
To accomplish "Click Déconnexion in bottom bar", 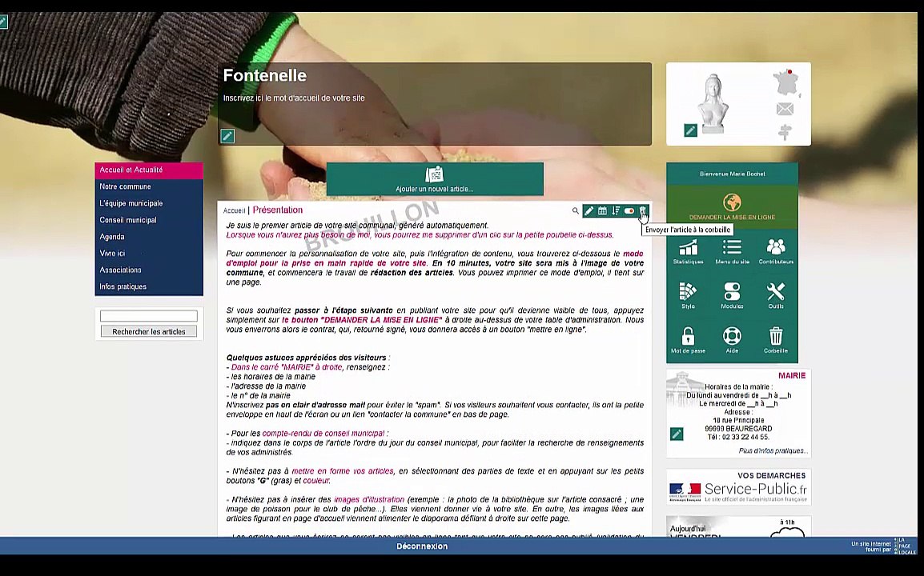I will pos(422,546).
